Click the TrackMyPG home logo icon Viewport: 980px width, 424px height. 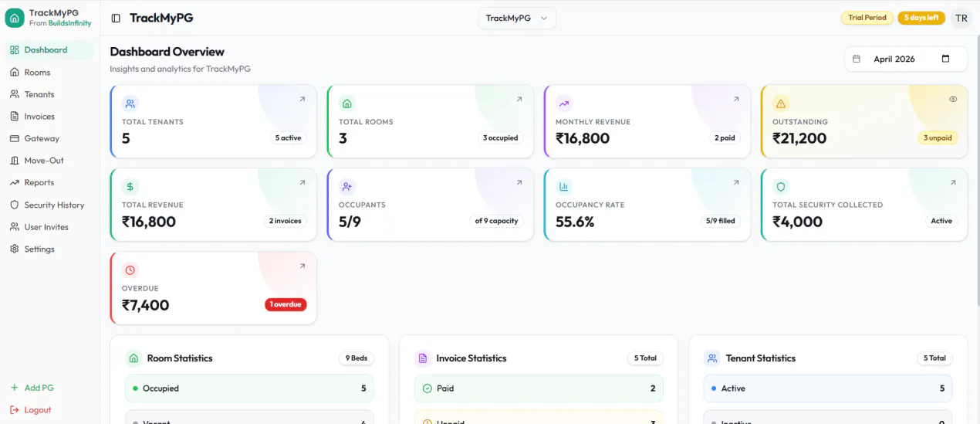click(15, 18)
